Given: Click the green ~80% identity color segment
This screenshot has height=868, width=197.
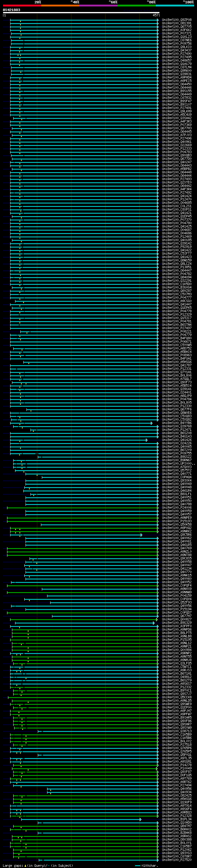Looking at the screenshot, I should 137,6.
